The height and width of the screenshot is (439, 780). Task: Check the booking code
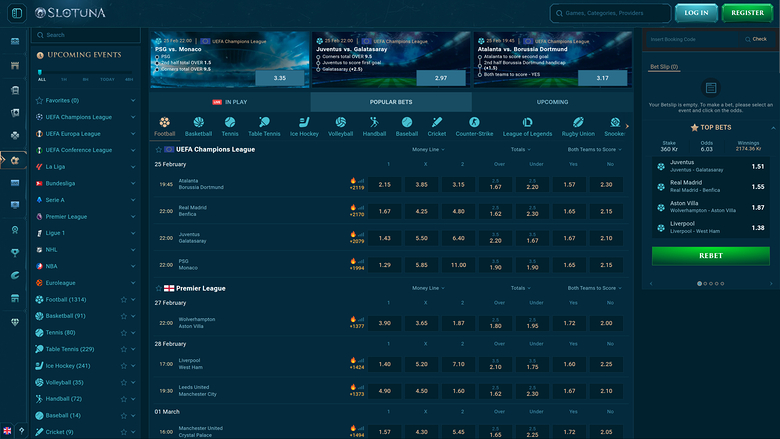[x=756, y=39]
